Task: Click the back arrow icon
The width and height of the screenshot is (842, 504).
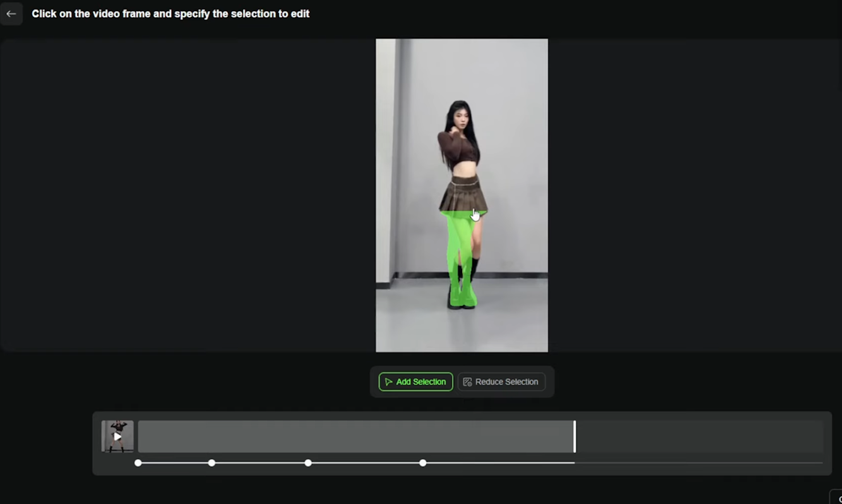Action: click(11, 14)
